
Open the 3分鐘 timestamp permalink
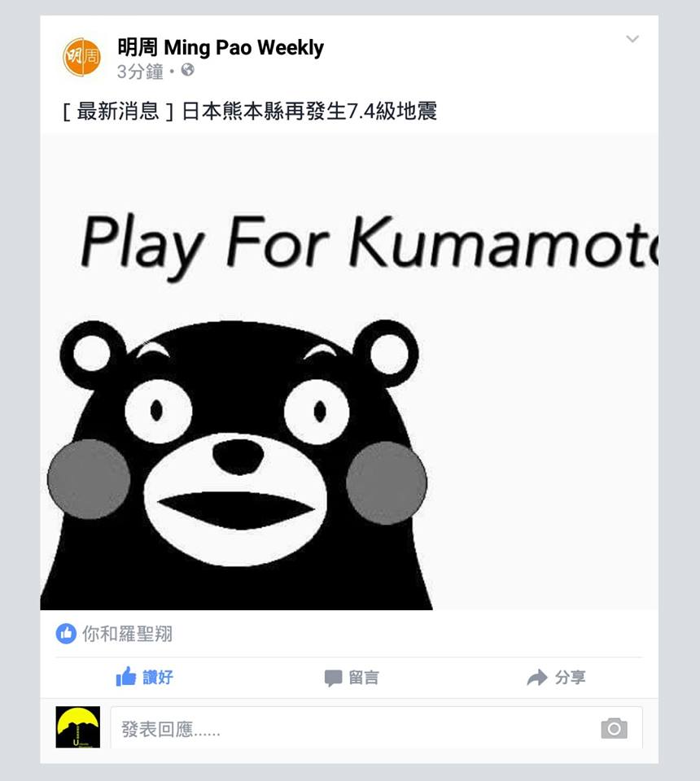click(140, 72)
